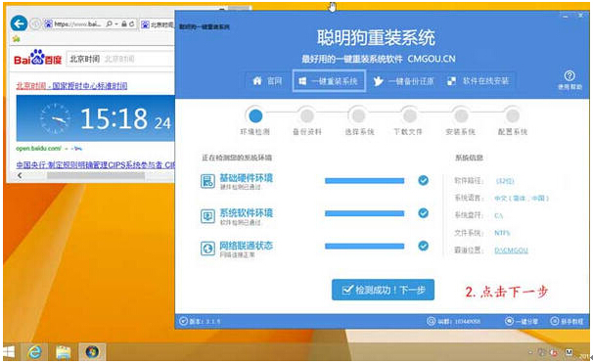Click the 检测成功！下一步 button
Image resolution: width=593 pixels, height=364 pixels.
tap(383, 290)
